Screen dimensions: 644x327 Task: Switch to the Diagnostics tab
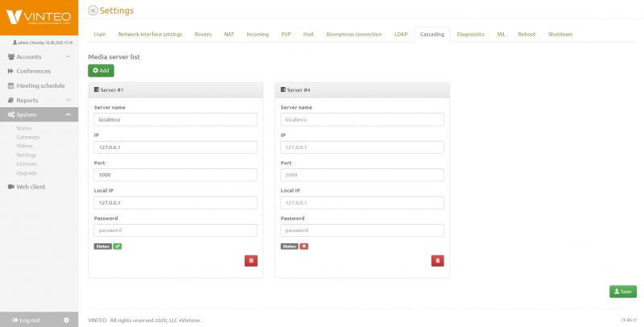[470, 35]
